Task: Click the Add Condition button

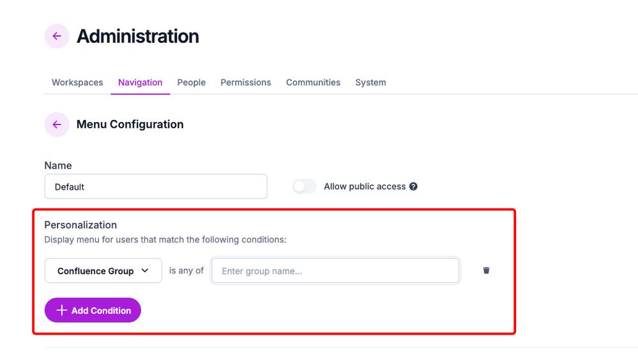Action: click(x=93, y=310)
